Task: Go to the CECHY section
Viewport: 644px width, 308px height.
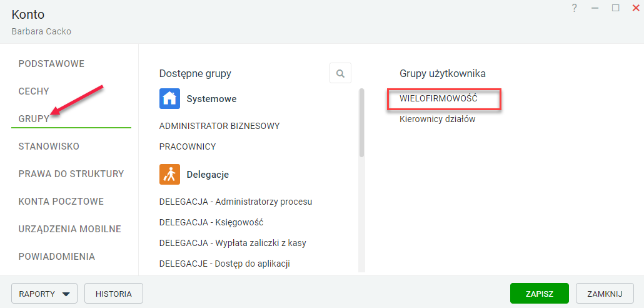Action: (34, 91)
